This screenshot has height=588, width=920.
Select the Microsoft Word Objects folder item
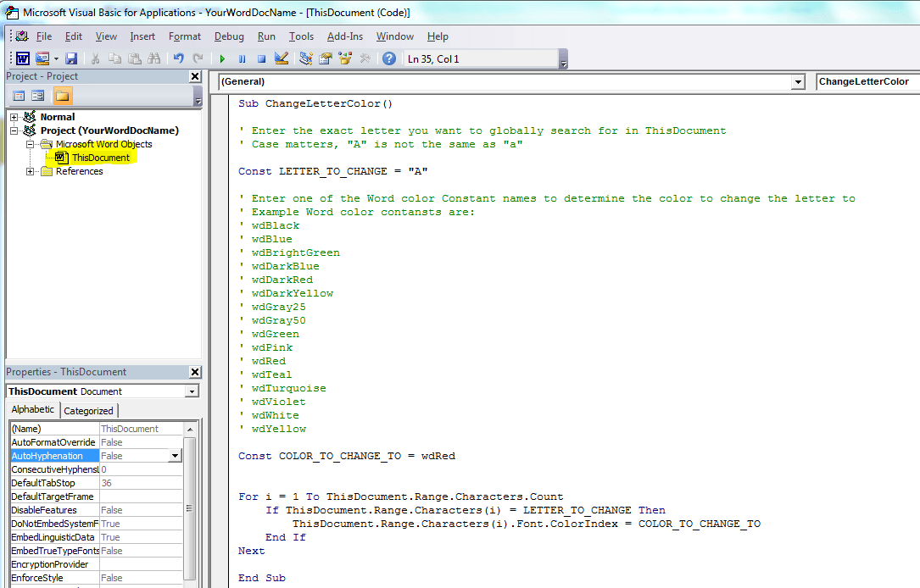click(x=103, y=144)
